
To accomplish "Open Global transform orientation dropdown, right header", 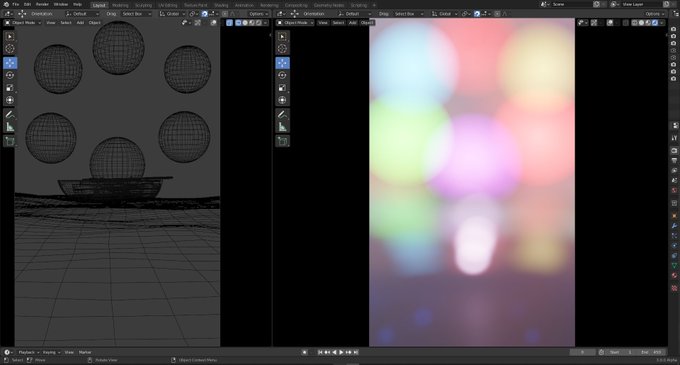I will (x=445, y=14).
